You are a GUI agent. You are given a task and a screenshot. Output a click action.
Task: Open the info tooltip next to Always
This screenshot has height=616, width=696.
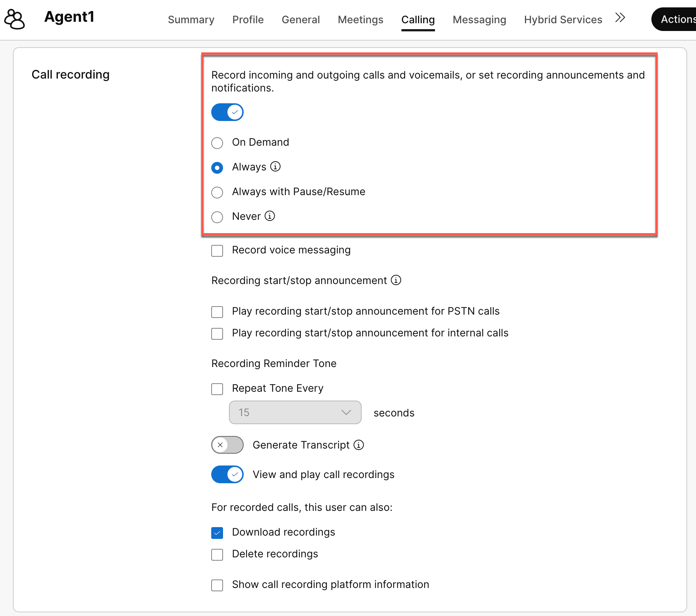(275, 167)
